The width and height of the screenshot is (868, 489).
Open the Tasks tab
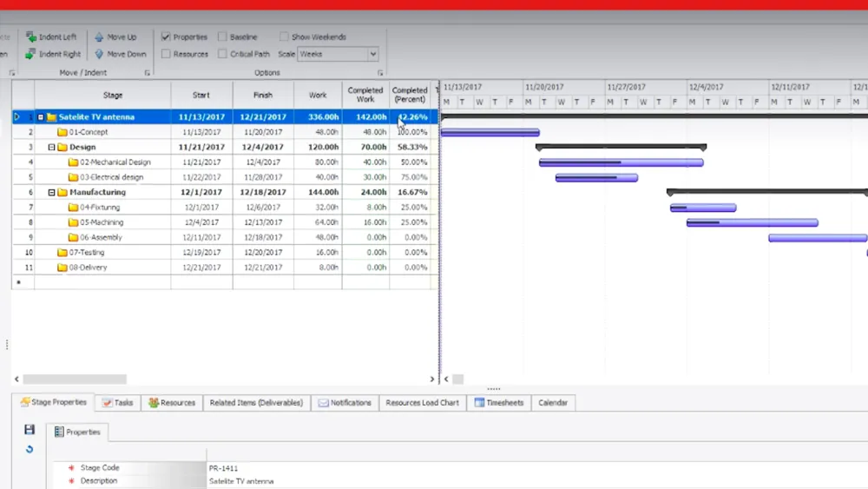click(117, 403)
